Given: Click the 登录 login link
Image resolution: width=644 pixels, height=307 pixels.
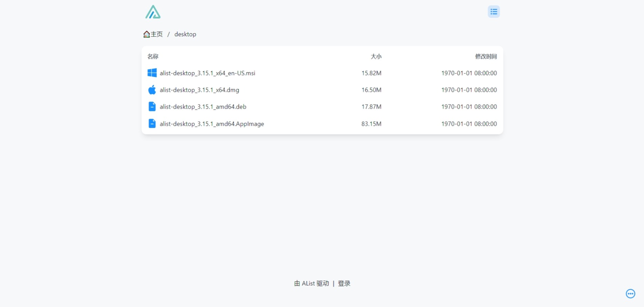Looking at the screenshot, I should pos(344,283).
